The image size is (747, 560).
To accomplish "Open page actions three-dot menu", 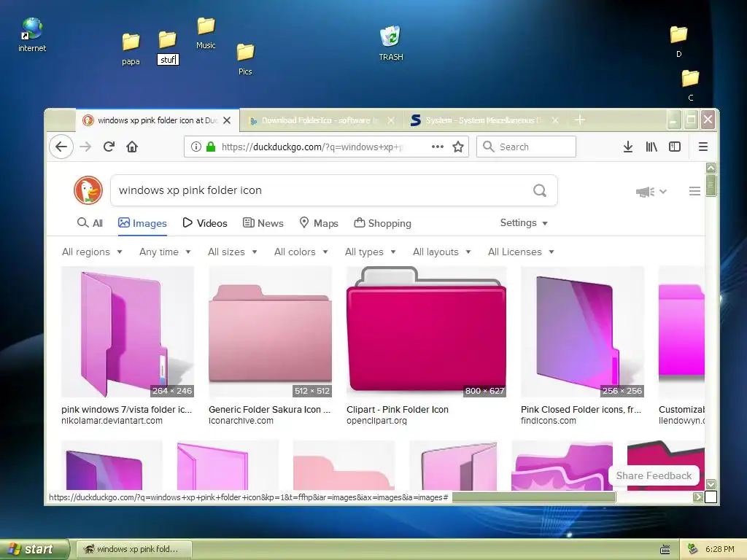I will point(438,147).
